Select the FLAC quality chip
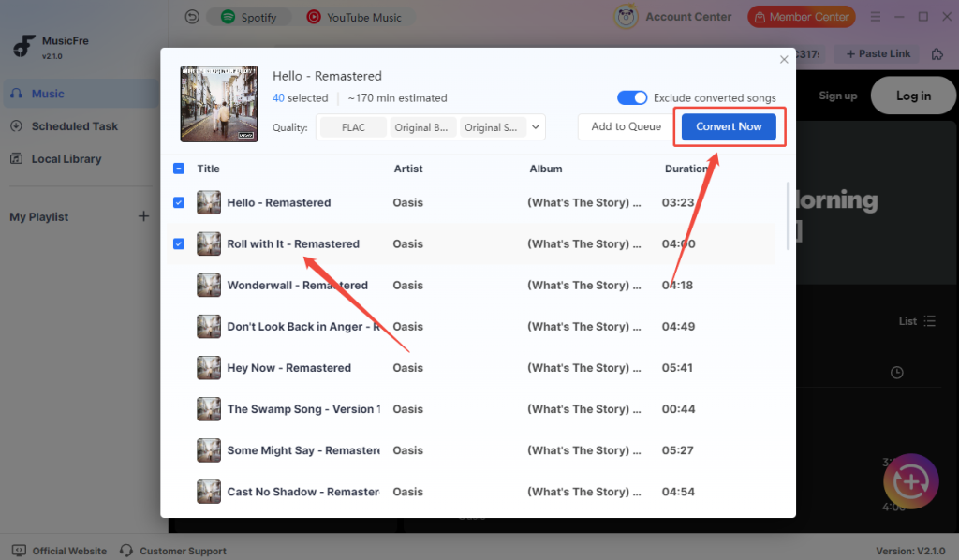The width and height of the screenshot is (959, 560). 353,127
